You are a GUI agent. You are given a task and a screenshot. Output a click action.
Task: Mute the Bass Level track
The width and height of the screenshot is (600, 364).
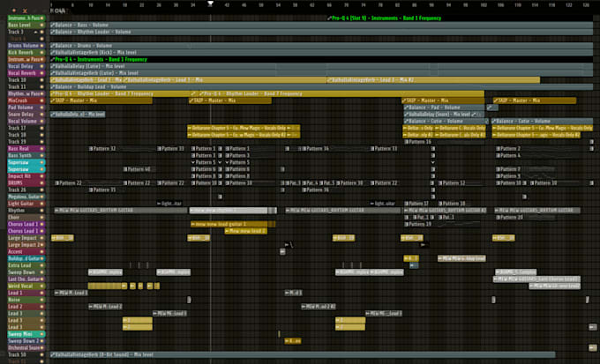coord(41,25)
